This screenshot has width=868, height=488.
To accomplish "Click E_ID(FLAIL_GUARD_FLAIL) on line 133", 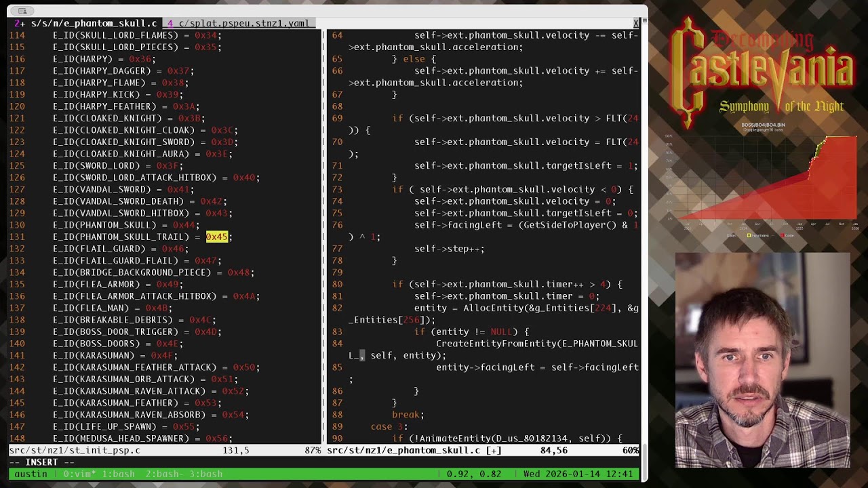I will tap(115, 260).
